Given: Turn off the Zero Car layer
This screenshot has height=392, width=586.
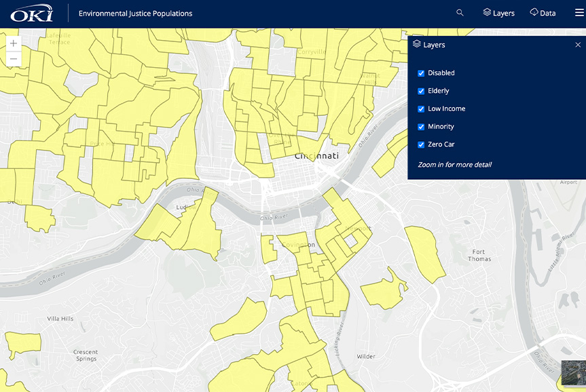Looking at the screenshot, I should [x=420, y=144].
